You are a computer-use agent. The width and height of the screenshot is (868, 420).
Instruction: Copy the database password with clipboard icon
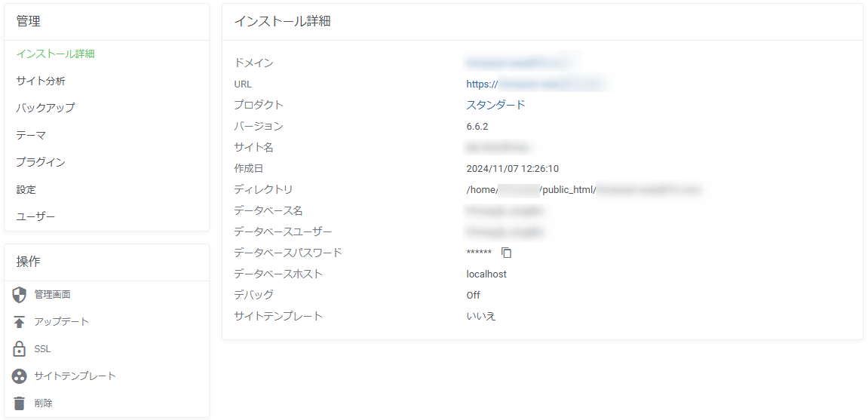click(507, 253)
